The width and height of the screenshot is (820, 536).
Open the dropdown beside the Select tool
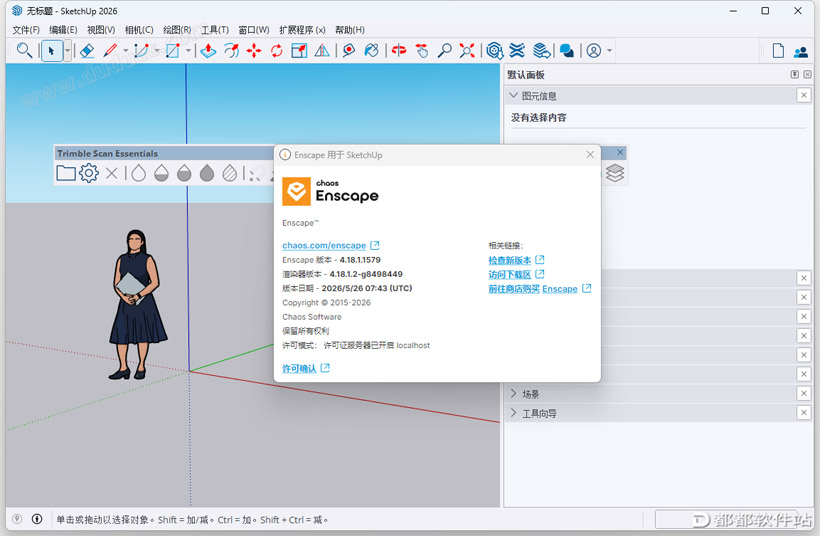click(x=67, y=51)
